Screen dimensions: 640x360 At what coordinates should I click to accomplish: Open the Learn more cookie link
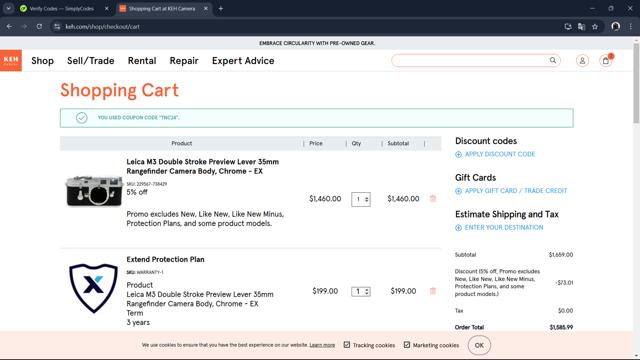coord(322,345)
